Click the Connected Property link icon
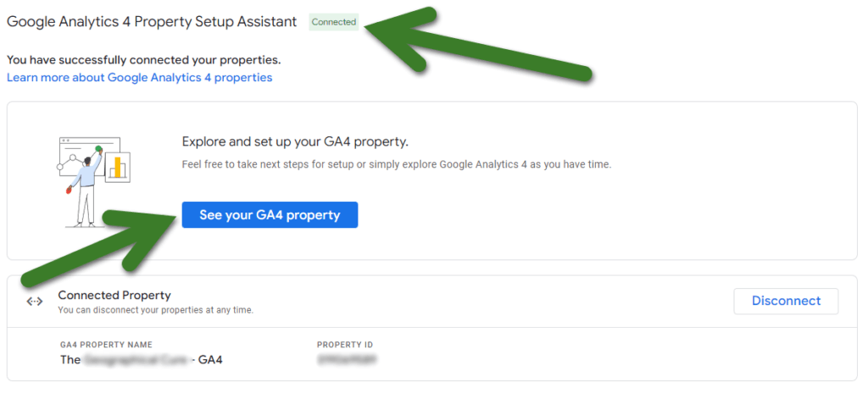Viewport: 868px width, 393px height. pyautogui.click(x=35, y=302)
